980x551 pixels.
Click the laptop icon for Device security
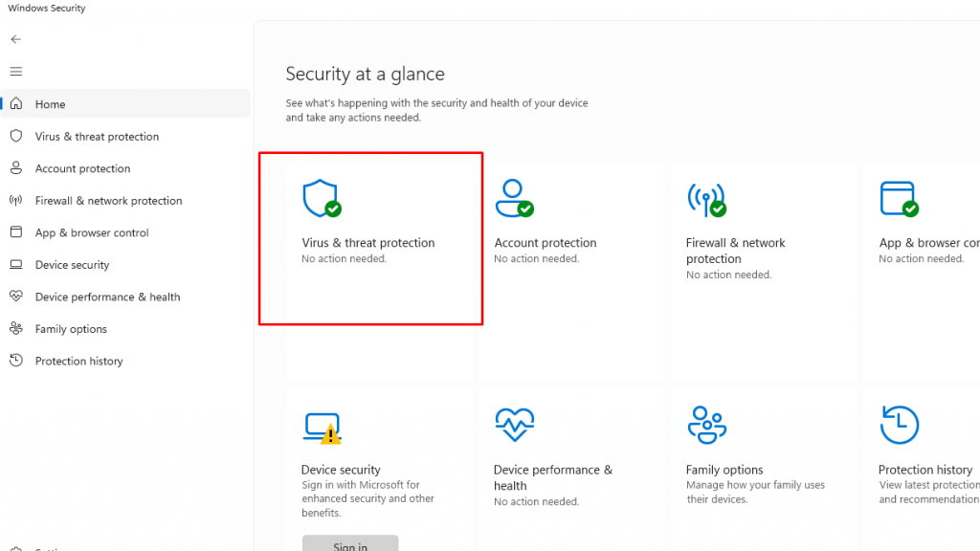(x=16, y=264)
